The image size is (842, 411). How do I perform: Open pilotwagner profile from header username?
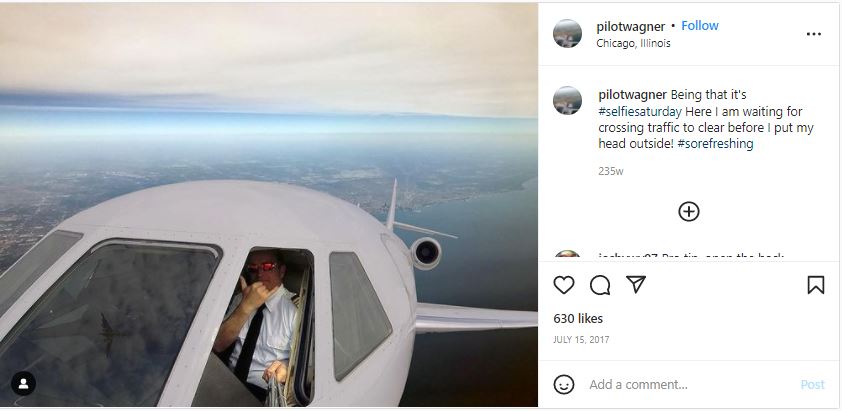pyautogui.click(x=630, y=26)
